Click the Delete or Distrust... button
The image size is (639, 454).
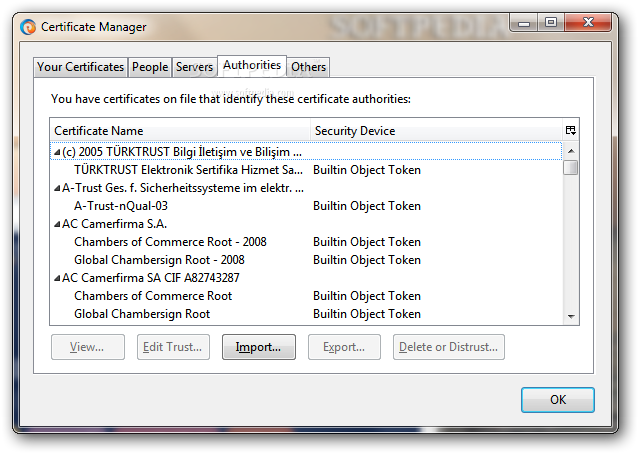pos(449,347)
